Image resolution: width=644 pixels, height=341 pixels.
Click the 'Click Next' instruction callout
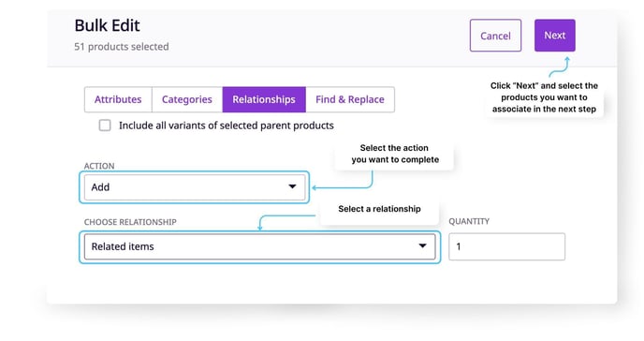coord(544,97)
